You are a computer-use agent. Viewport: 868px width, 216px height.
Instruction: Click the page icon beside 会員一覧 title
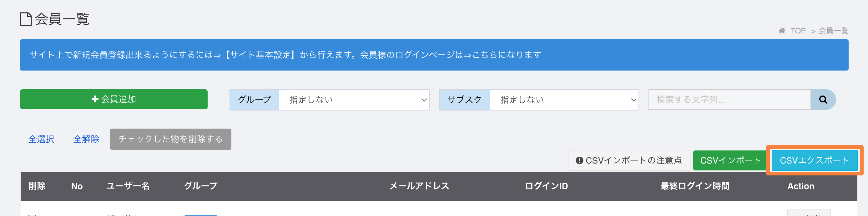(x=26, y=19)
